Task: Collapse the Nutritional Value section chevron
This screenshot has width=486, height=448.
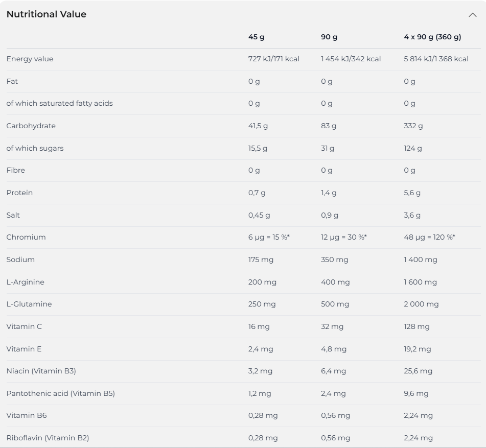Action: [472, 15]
